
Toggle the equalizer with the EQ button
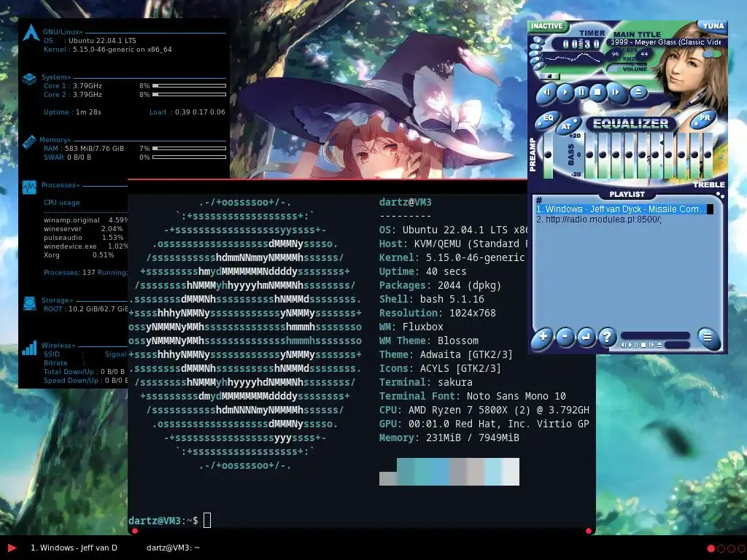coord(548,119)
